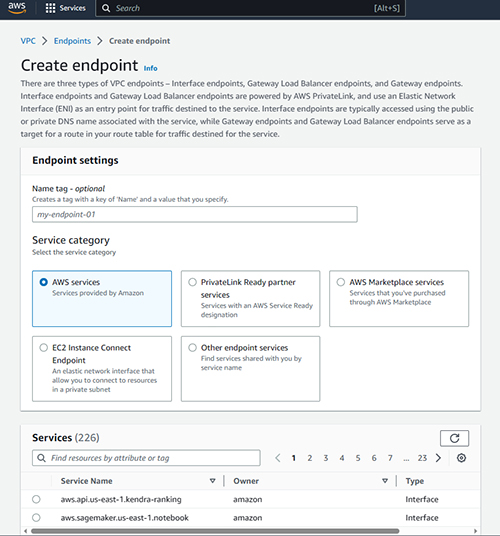Click the Owner column header

246,481
